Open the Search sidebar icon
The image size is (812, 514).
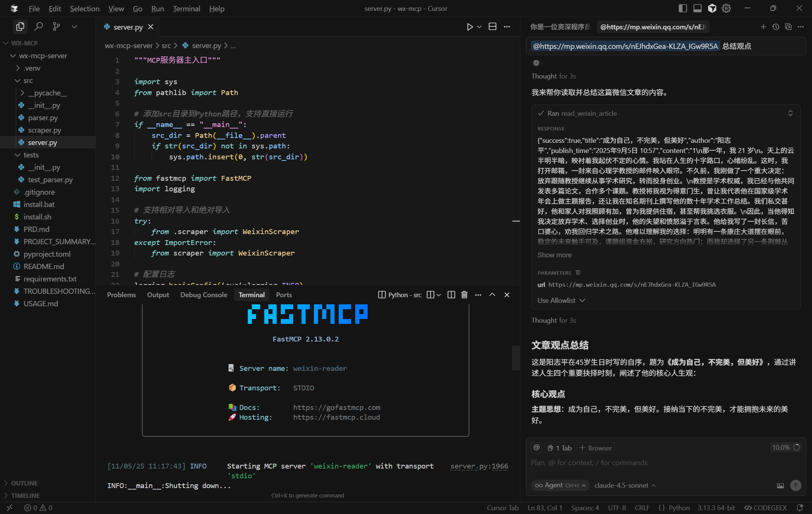[x=38, y=27]
